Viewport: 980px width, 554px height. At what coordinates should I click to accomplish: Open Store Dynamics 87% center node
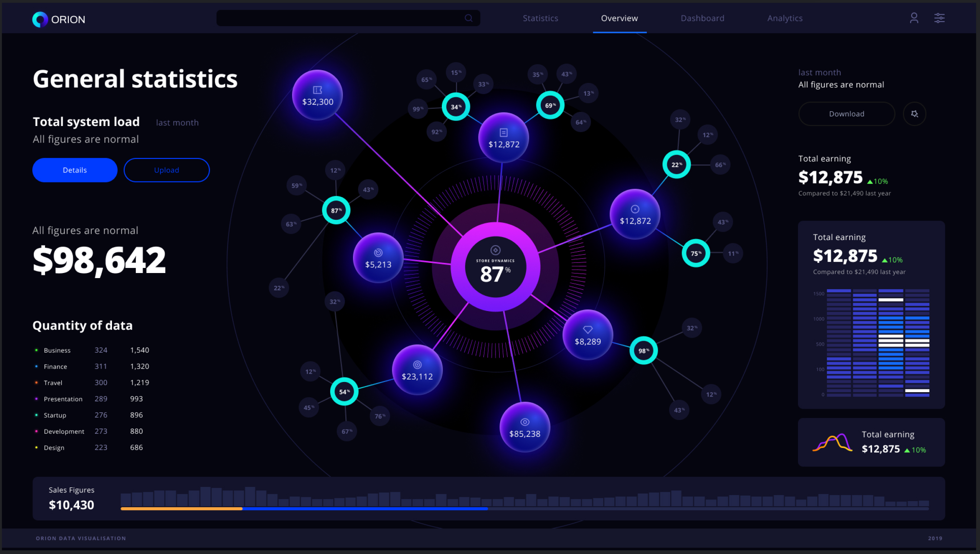click(495, 267)
